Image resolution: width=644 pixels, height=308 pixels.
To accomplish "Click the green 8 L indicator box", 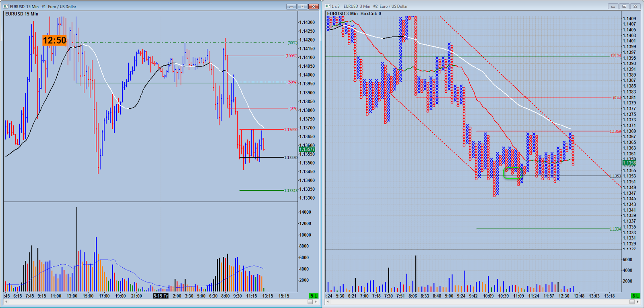I will (636, 296).
